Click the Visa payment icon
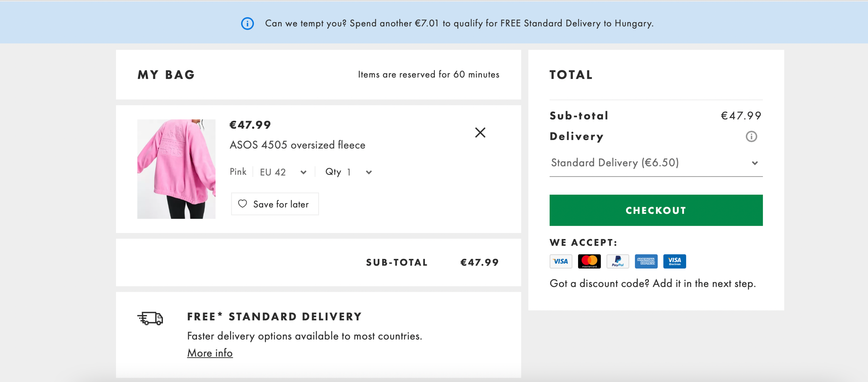This screenshot has width=868, height=382. click(x=561, y=261)
